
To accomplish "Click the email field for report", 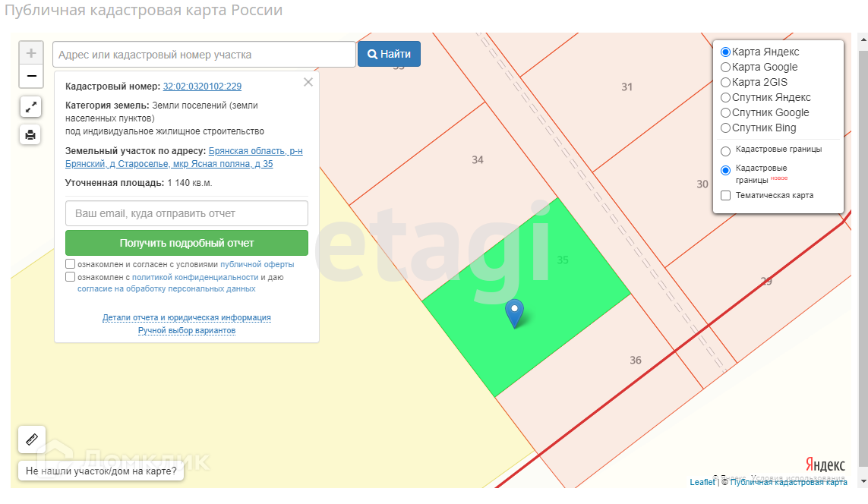I will tap(187, 213).
